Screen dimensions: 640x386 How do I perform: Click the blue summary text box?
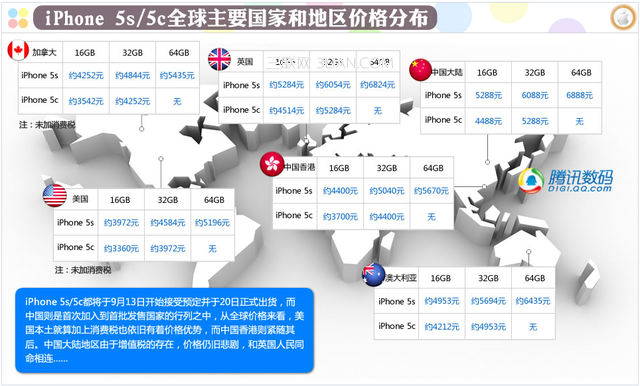pos(164,330)
